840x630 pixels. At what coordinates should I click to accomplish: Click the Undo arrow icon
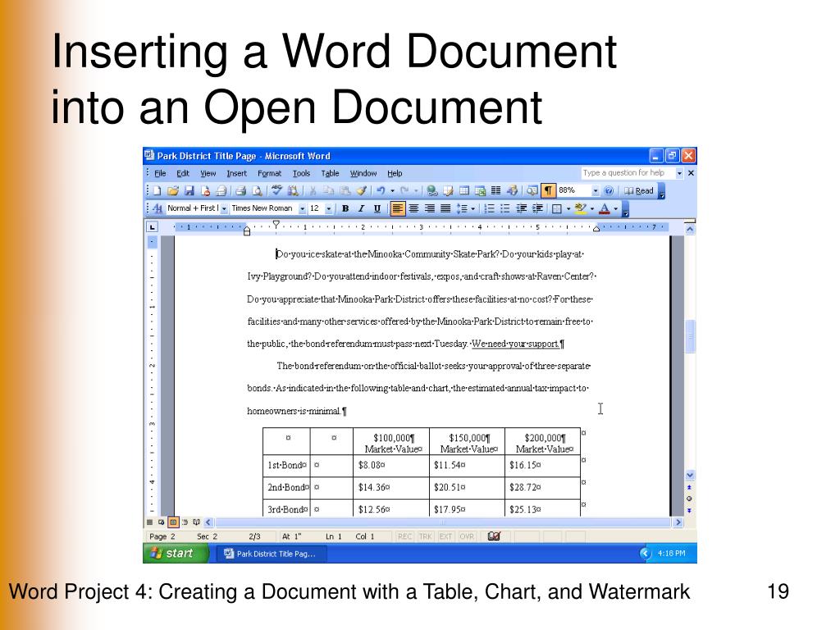click(x=381, y=190)
